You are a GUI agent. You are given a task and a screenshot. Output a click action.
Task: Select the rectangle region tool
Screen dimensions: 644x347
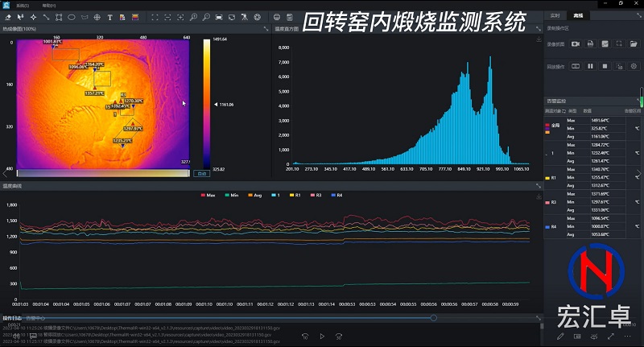point(59,17)
